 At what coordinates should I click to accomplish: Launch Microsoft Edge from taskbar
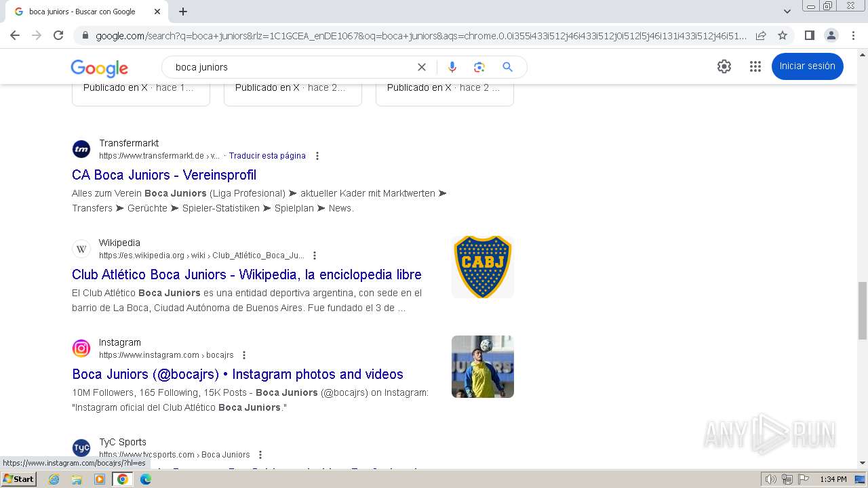click(145, 479)
